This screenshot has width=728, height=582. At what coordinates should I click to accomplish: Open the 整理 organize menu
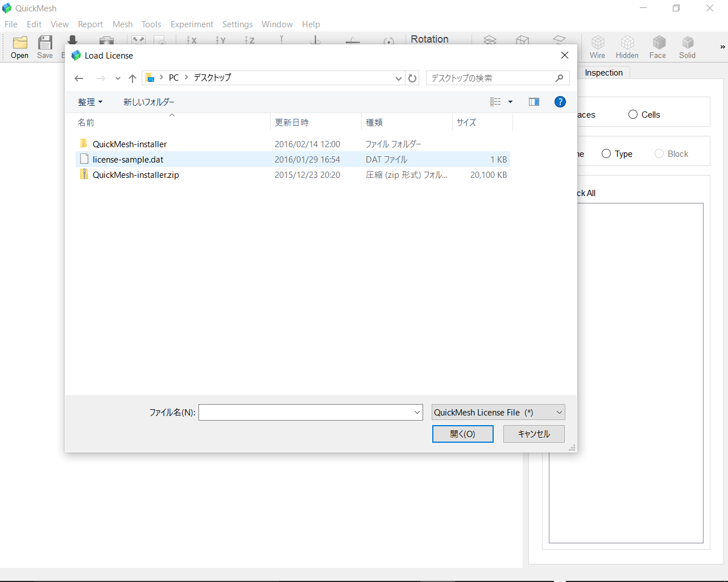(x=90, y=102)
